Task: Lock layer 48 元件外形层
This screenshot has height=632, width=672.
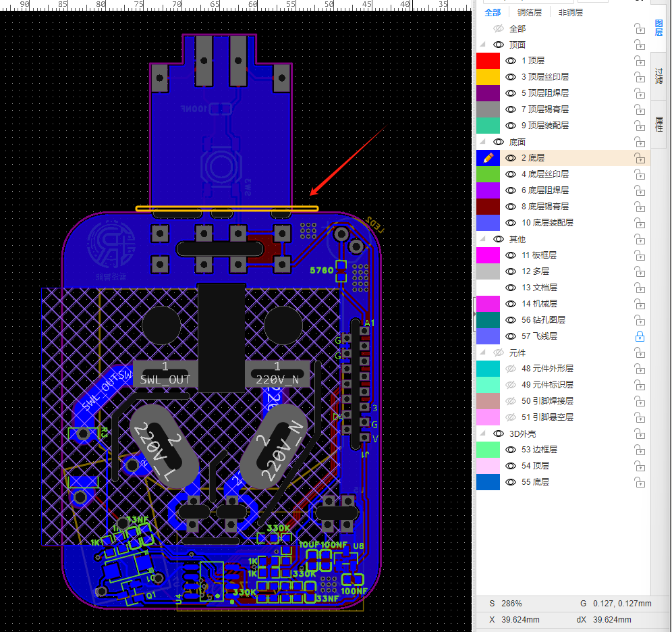Action: 640,369
